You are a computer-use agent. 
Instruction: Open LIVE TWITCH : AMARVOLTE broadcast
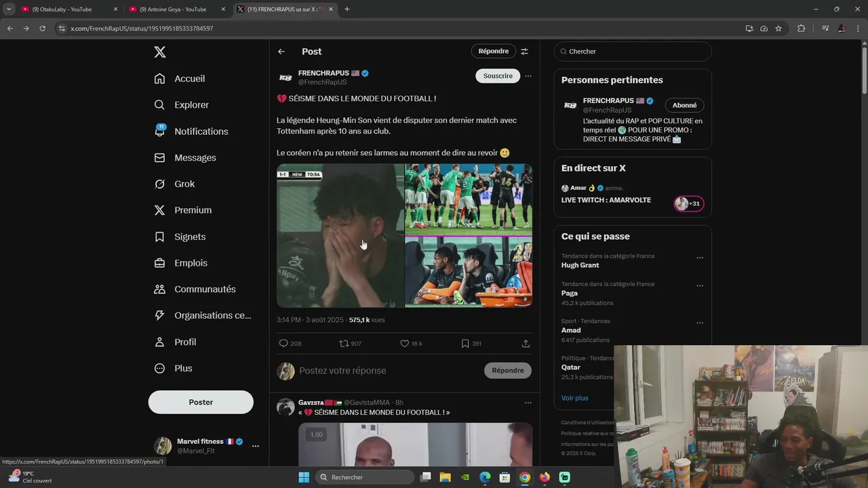pos(606,201)
